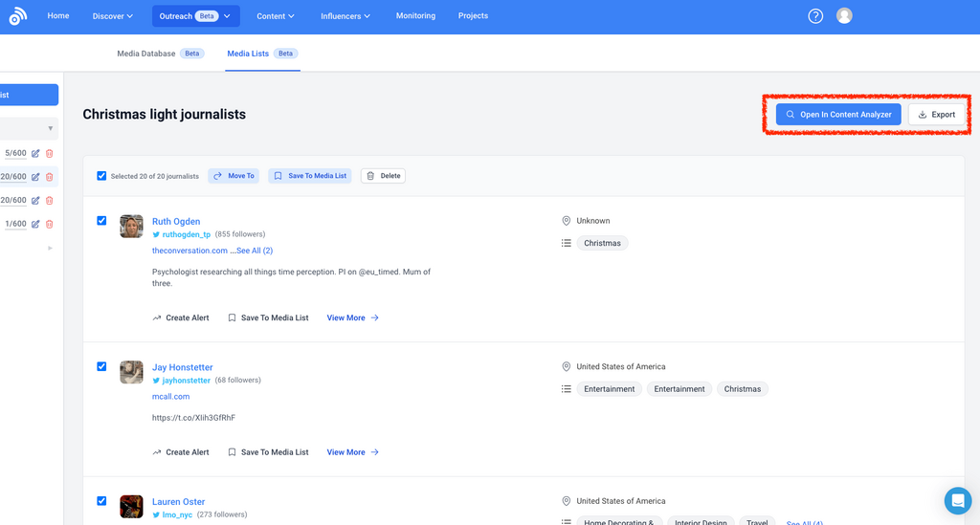Open Jay Honstetter's profile photo thumbnail
Screen dimensions: 980x525
coord(131,372)
